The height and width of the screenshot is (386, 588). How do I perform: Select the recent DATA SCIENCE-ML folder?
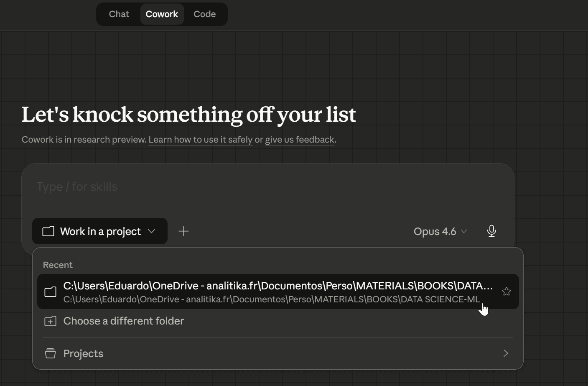(x=272, y=291)
